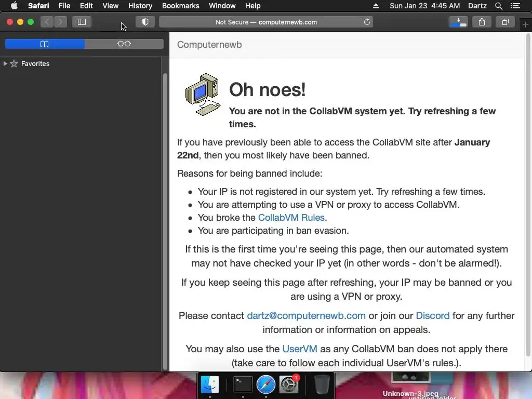Image resolution: width=532 pixels, height=399 pixels.
Task: Click the Oh noes! heading
Action: pyautogui.click(x=268, y=89)
